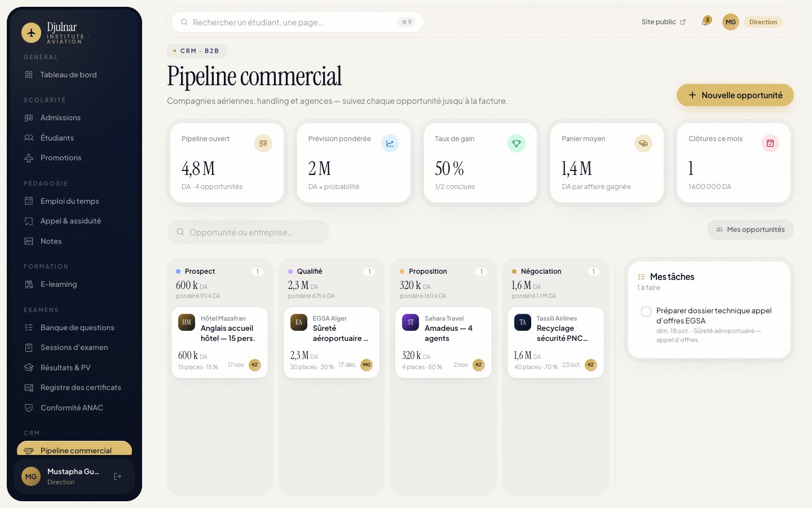The width and height of the screenshot is (812, 508).
Task: Open the Site public link
Action: click(x=663, y=22)
